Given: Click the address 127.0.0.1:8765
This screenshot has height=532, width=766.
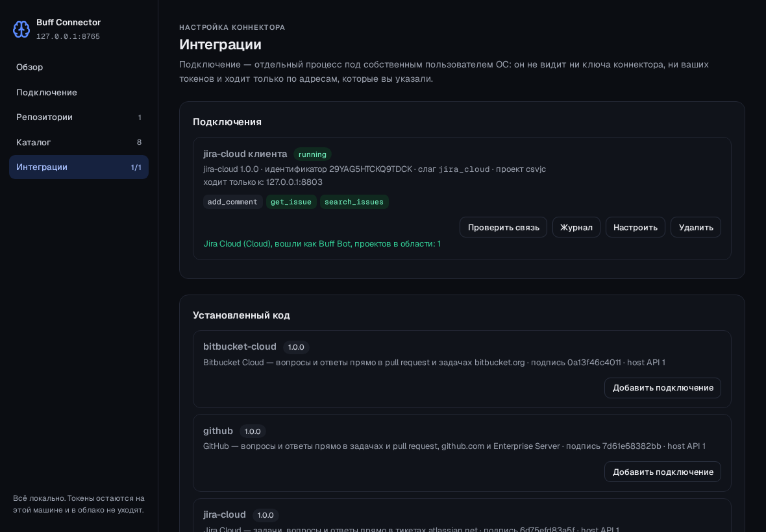Looking at the screenshot, I should coord(68,36).
